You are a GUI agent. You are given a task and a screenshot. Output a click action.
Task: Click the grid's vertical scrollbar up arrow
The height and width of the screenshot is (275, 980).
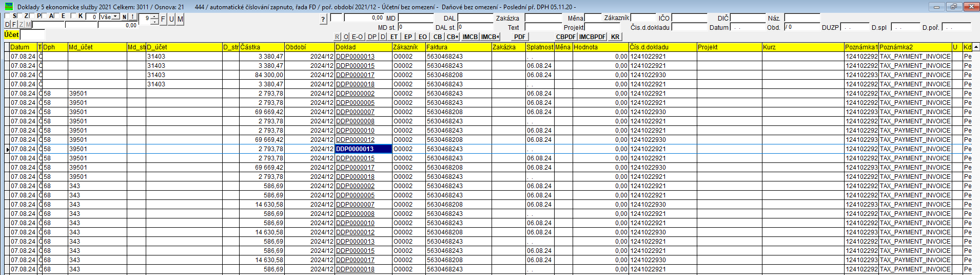[x=976, y=47]
